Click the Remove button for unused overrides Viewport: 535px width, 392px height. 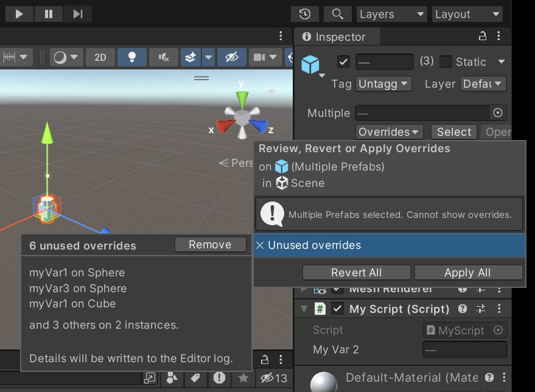pyautogui.click(x=210, y=245)
